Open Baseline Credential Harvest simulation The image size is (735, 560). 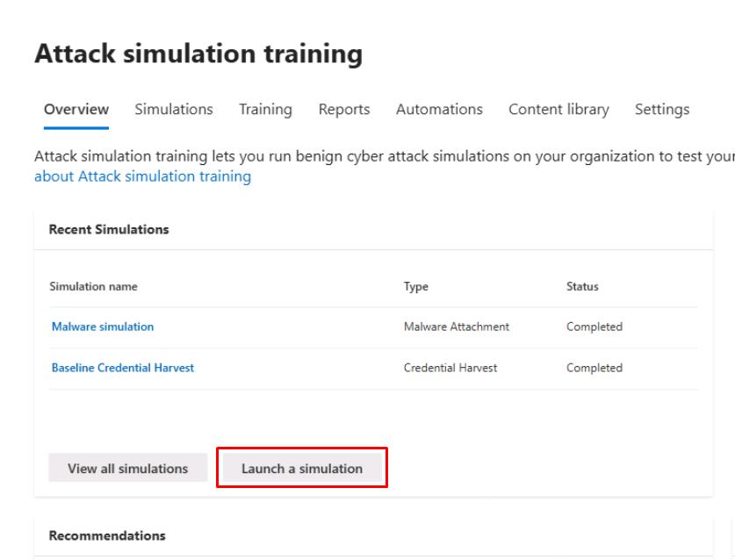123,368
